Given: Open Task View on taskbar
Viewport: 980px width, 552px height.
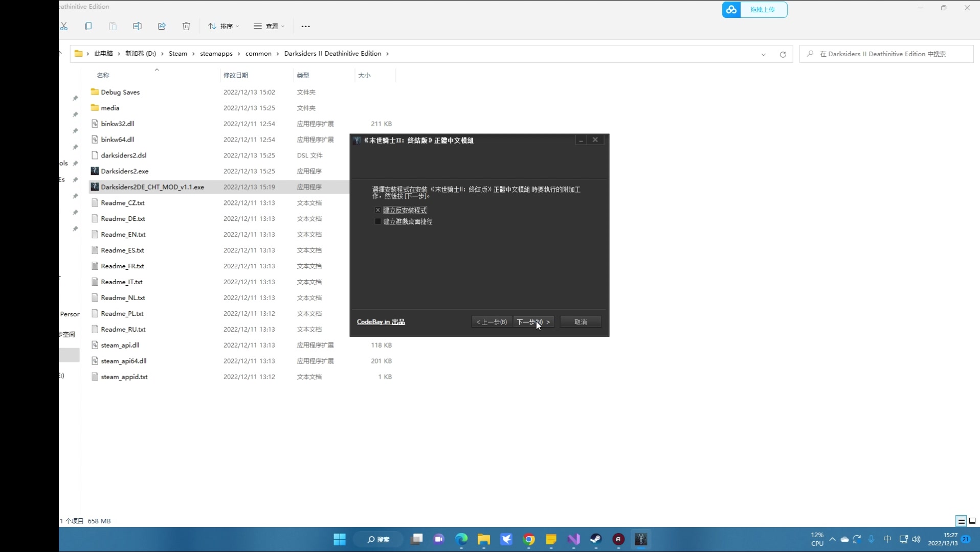Looking at the screenshot, I should coord(417,539).
